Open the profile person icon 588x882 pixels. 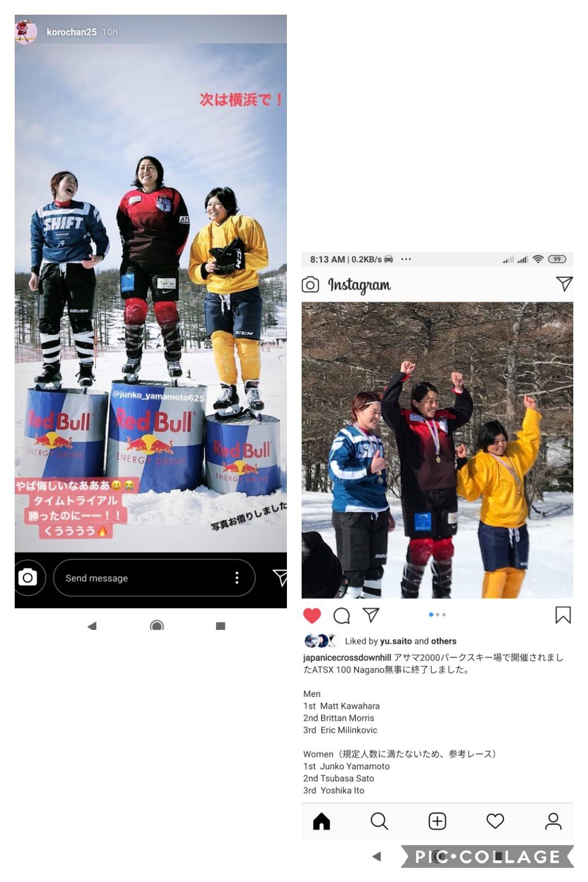(553, 821)
